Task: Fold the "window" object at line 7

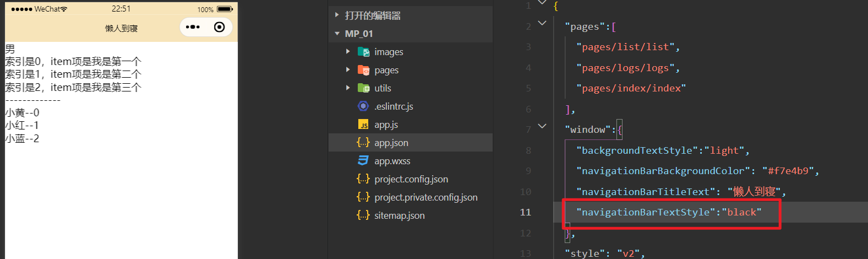Action: click(542, 126)
